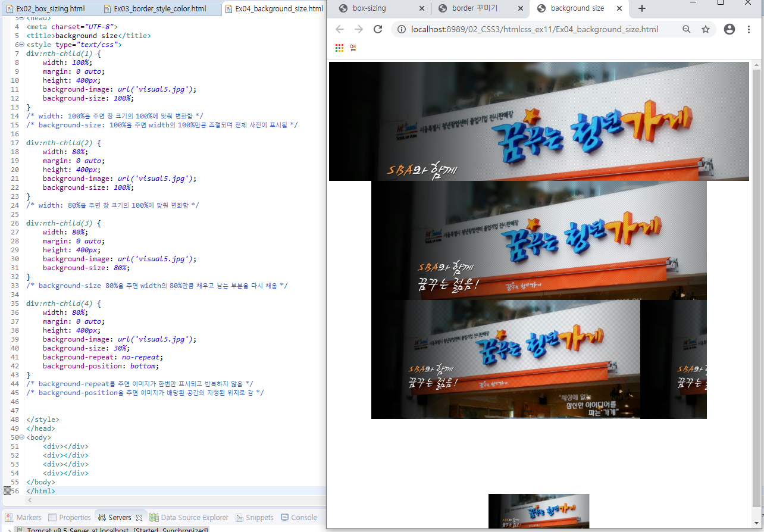Image resolution: width=764 pixels, height=532 pixels.
Task: Click the comment on line 33
Action: point(157,286)
